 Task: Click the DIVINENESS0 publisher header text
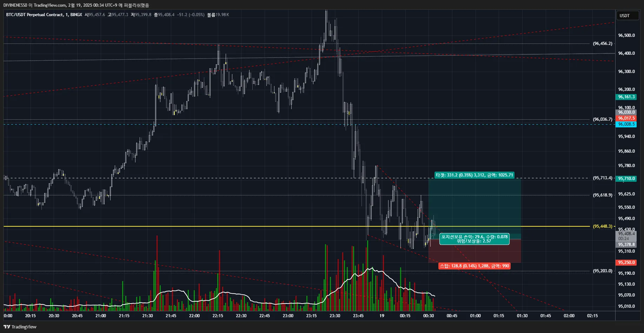pyautogui.click(x=15, y=5)
